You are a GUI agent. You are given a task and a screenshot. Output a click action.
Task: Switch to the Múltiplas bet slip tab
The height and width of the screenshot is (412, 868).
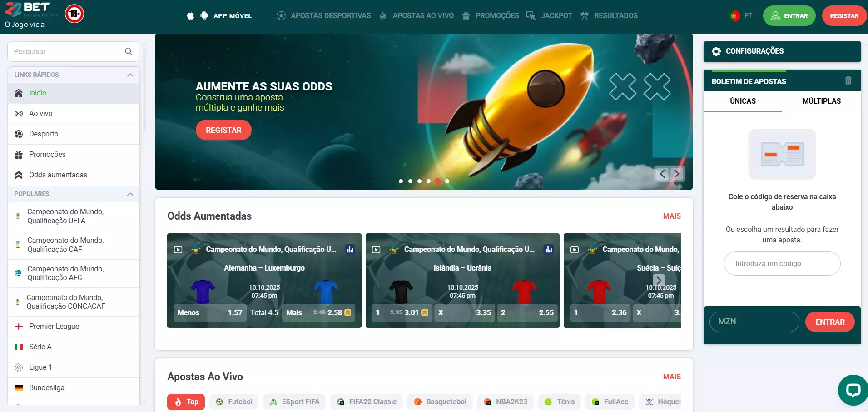821,101
